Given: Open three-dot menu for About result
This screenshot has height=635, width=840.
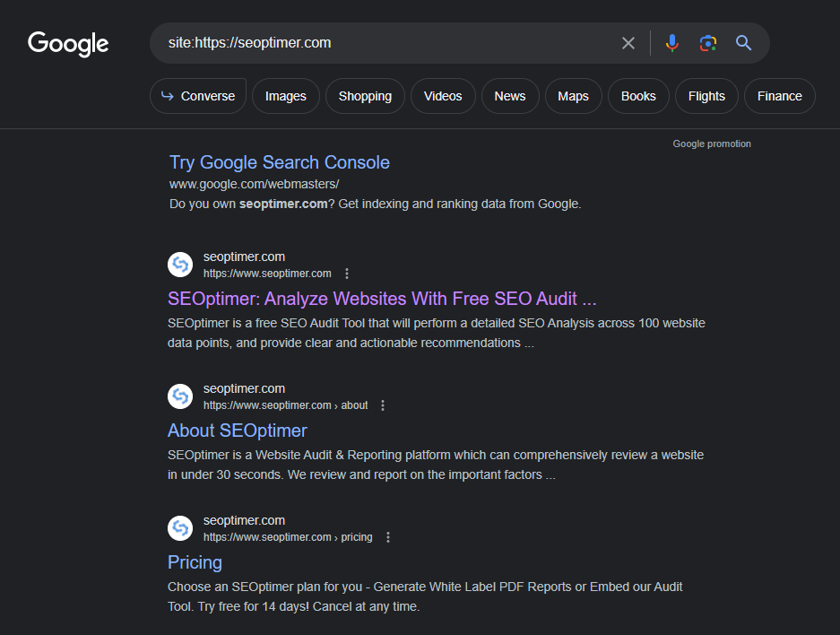Looking at the screenshot, I should coord(383,405).
